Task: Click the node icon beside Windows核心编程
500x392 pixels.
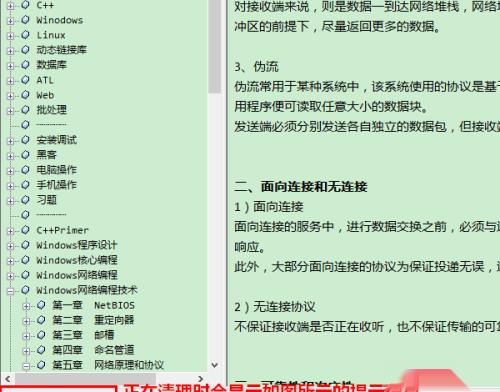Action: [x=25, y=260]
